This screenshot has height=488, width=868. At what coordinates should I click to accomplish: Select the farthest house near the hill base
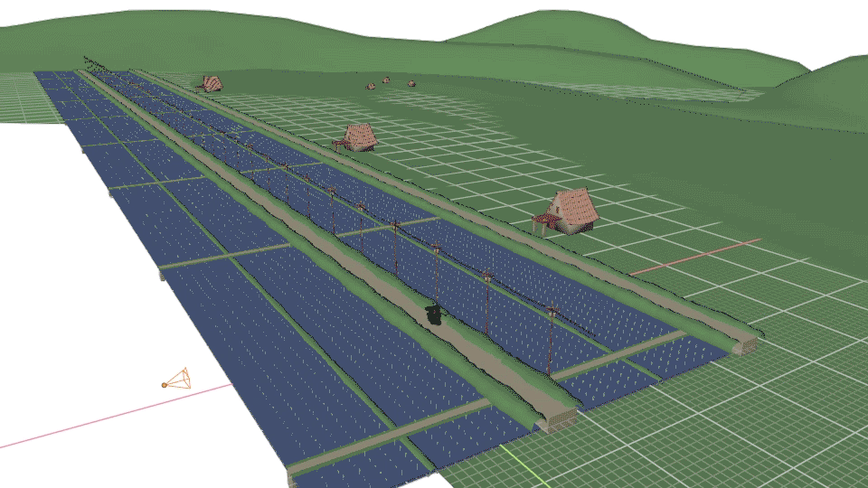[x=211, y=84]
